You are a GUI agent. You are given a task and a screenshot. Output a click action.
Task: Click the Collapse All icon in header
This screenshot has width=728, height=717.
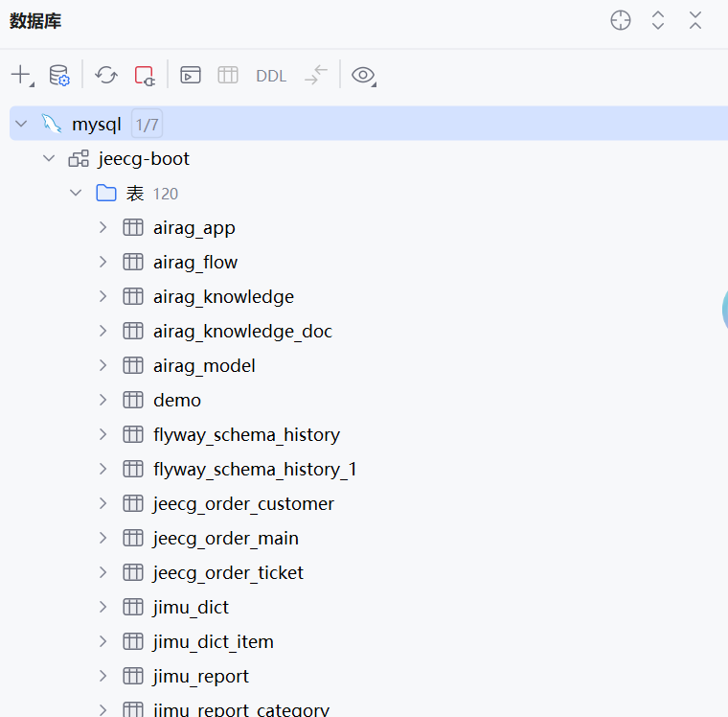(x=695, y=20)
